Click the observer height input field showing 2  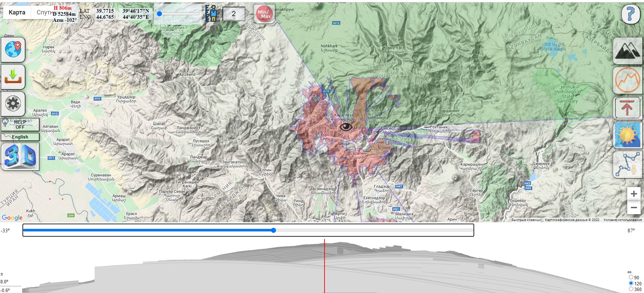[234, 14]
